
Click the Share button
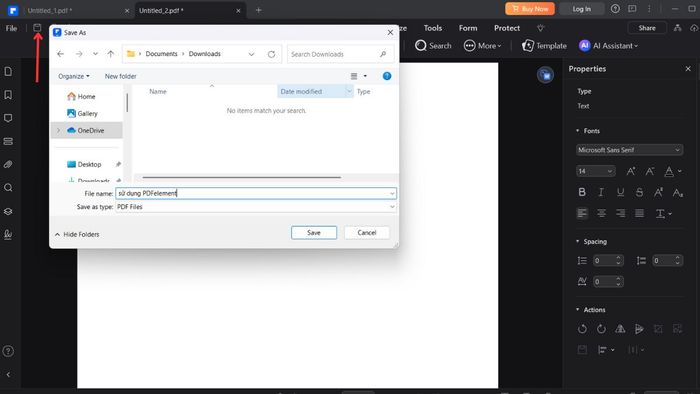click(647, 28)
